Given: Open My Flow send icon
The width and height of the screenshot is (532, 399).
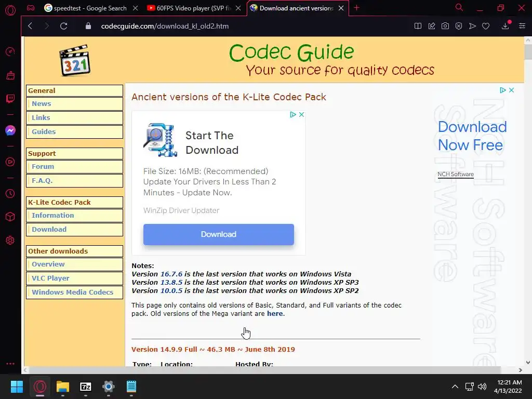Looking at the screenshot, I should point(472,26).
